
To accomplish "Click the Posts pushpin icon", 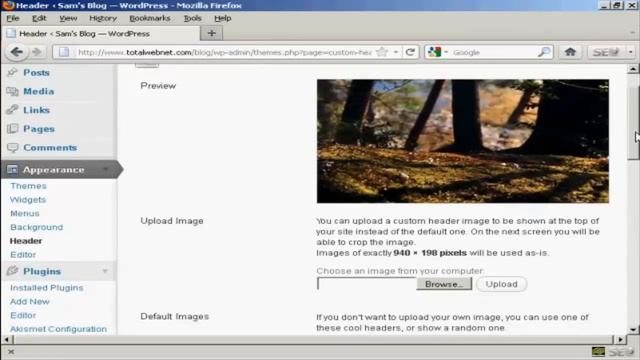I will point(12,73).
